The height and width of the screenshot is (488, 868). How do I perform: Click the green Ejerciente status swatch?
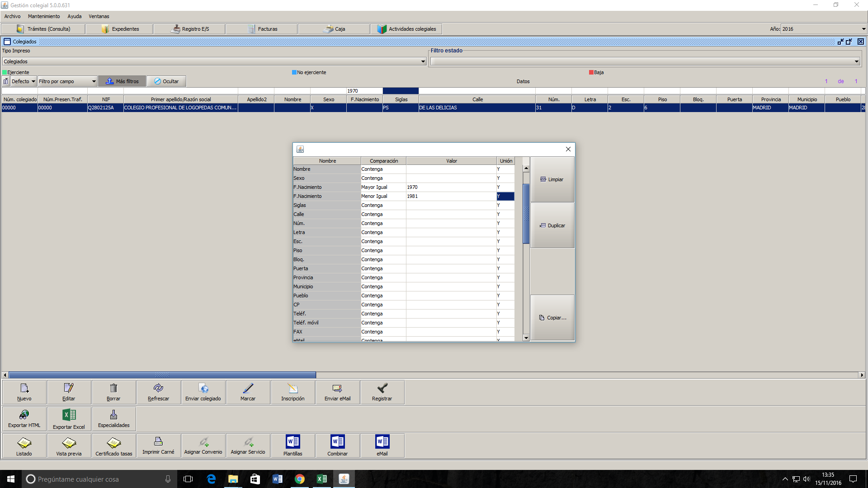click(5, 72)
